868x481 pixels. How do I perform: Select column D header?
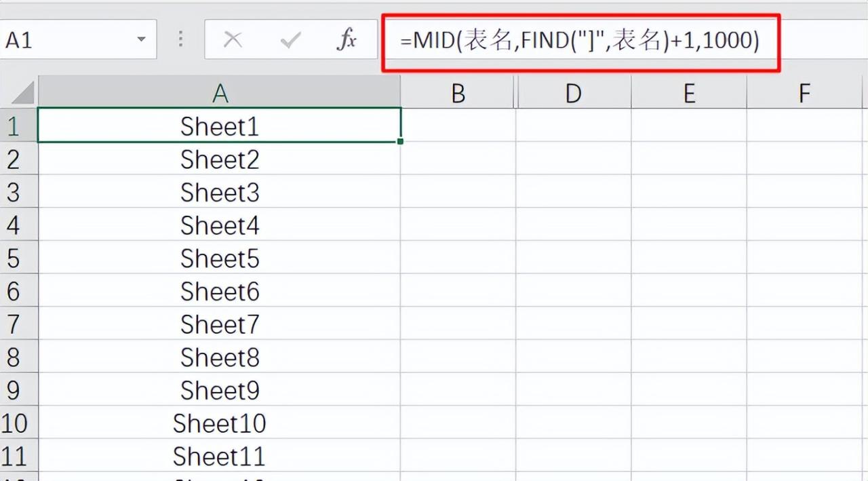click(x=574, y=92)
